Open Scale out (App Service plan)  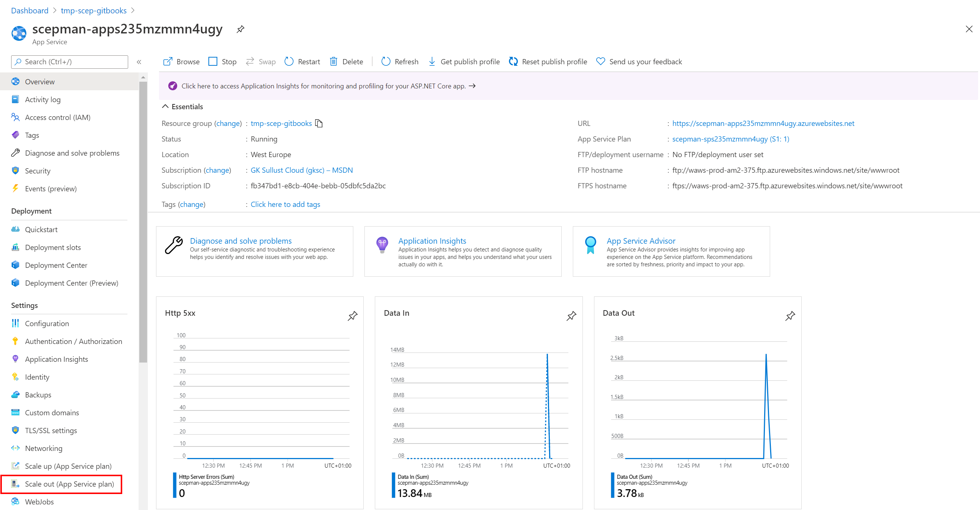pos(69,484)
